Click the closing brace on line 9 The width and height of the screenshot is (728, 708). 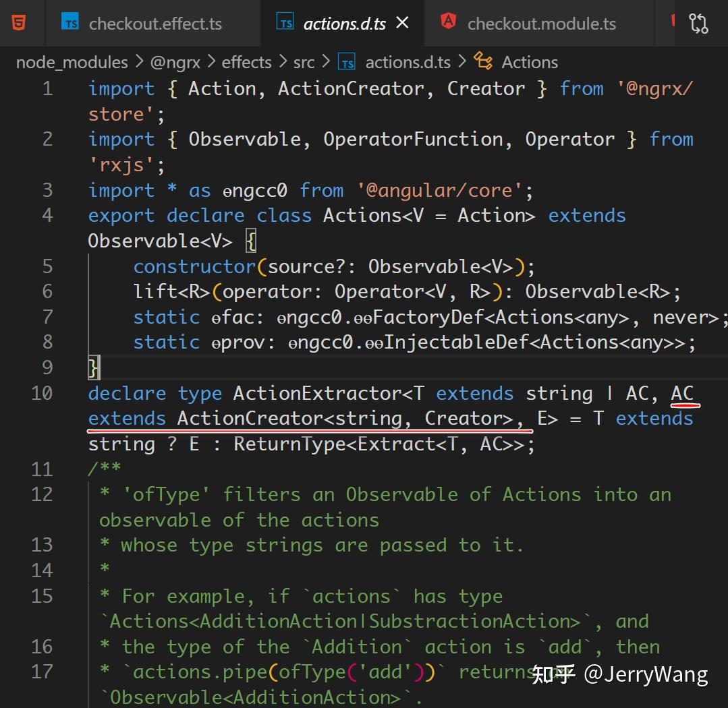coord(94,368)
